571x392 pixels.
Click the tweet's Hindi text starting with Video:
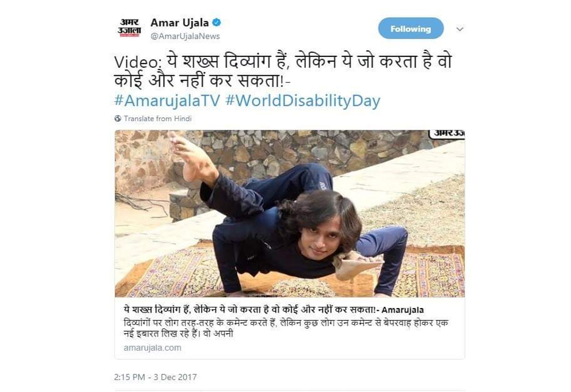pyautogui.click(x=283, y=71)
